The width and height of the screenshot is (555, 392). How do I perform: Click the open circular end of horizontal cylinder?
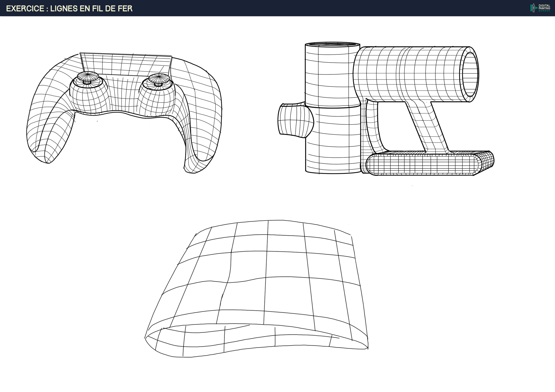[x=470, y=74]
